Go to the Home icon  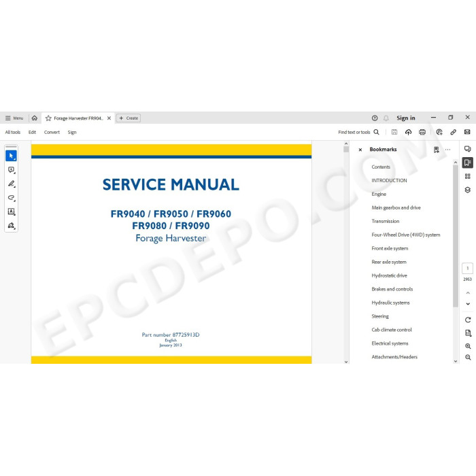tap(35, 118)
